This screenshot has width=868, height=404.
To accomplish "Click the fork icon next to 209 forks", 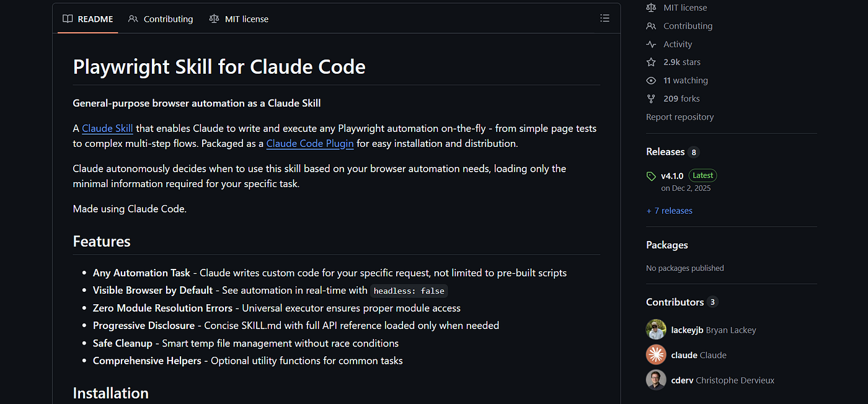I will pyautogui.click(x=651, y=99).
